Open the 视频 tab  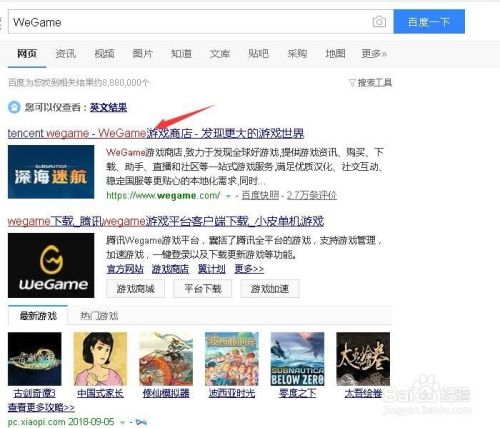click(104, 54)
